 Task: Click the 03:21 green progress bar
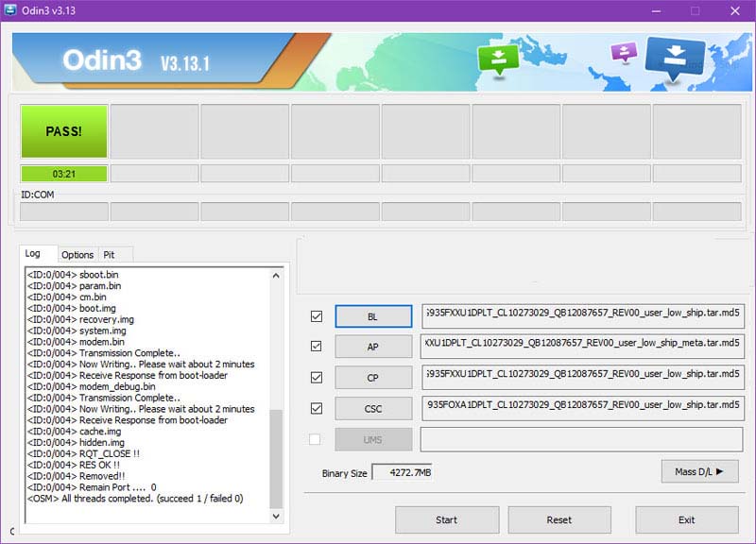64,174
